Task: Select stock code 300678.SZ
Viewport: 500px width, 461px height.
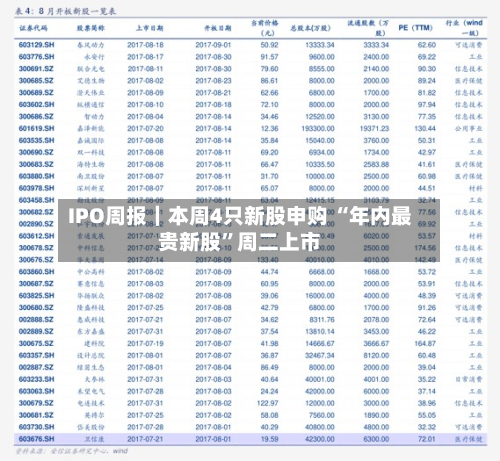Action: pos(36,248)
